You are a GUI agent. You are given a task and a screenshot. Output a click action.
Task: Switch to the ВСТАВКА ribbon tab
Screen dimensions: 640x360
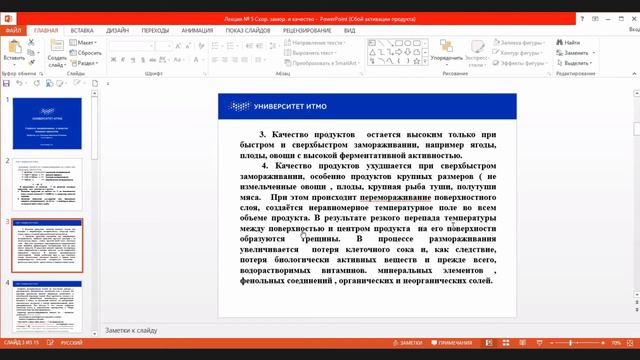coord(82,31)
